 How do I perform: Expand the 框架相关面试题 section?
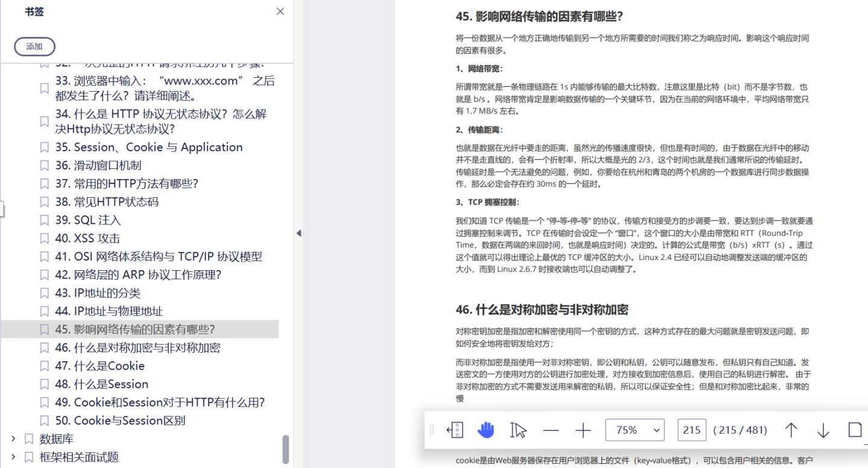point(13,457)
